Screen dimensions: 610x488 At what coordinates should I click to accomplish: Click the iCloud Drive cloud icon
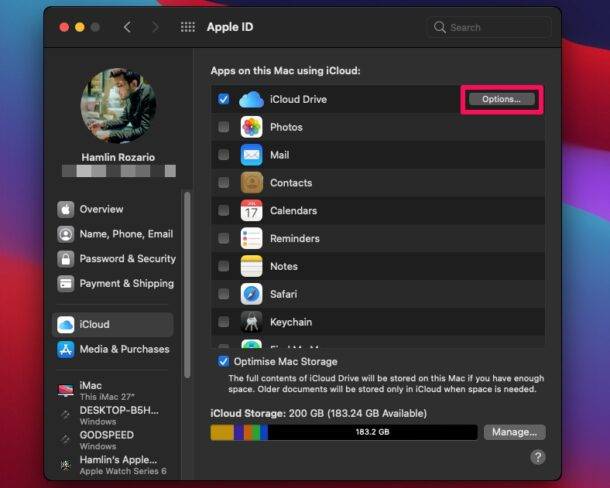point(251,99)
